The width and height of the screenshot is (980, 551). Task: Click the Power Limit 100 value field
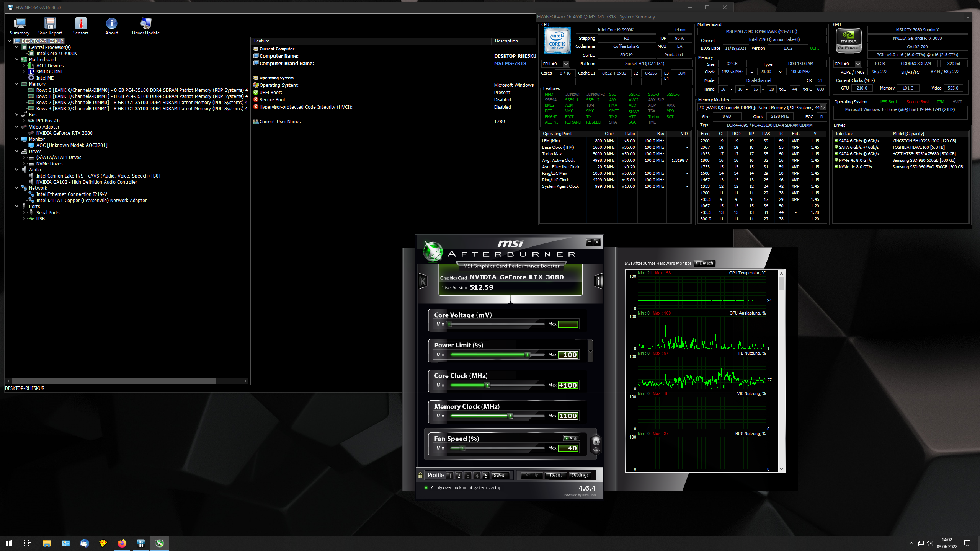point(568,355)
